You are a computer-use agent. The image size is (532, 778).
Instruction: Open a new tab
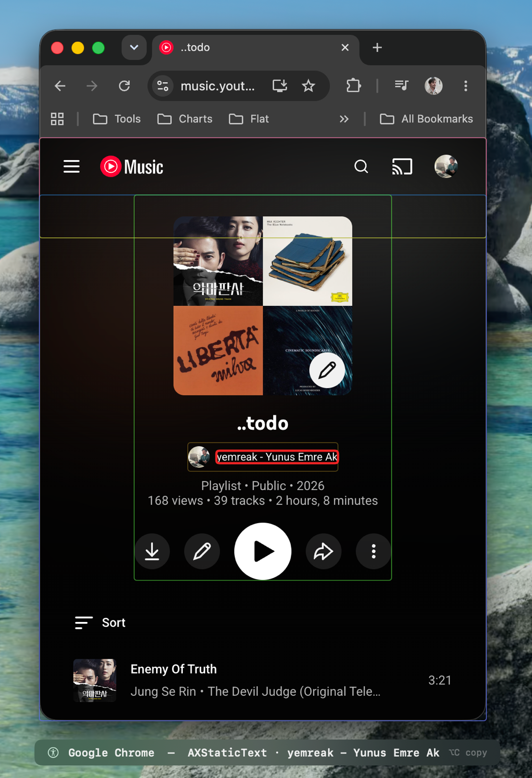coord(377,48)
